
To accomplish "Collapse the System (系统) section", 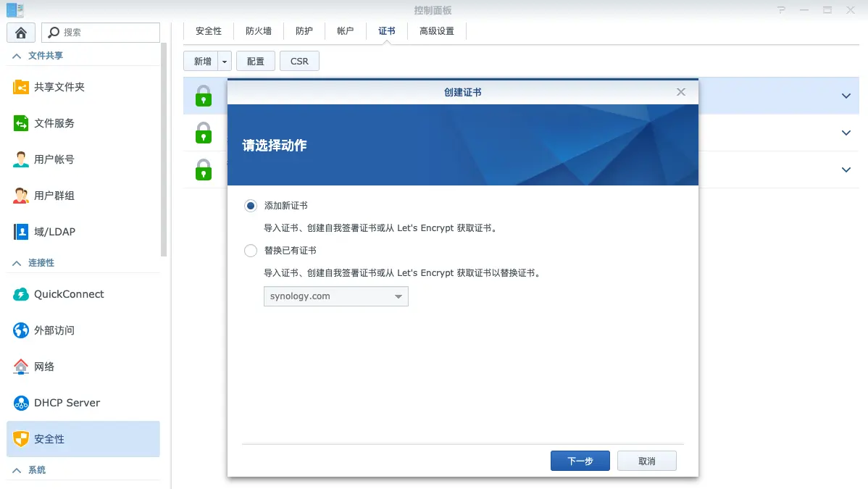I will point(17,470).
